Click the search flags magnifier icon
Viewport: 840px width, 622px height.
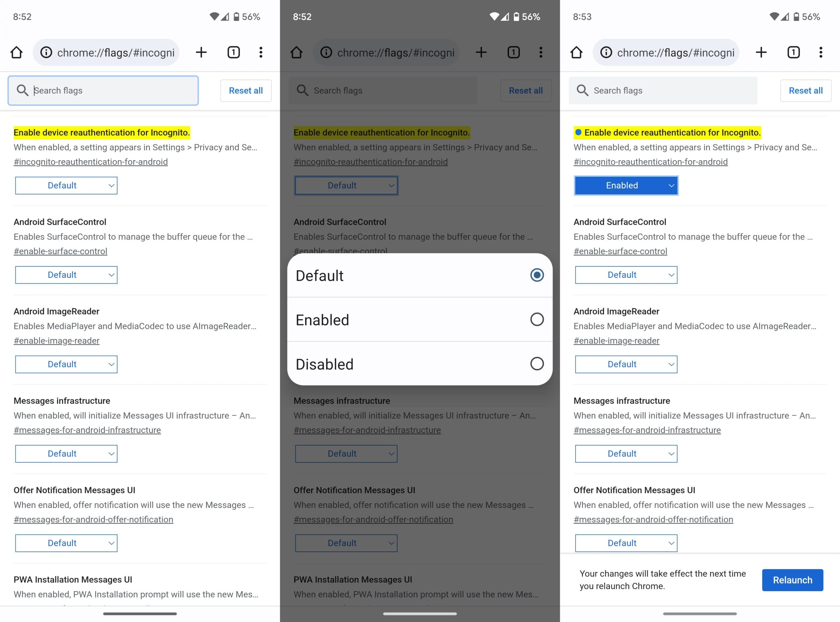pyautogui.click(x=23, y=90)
